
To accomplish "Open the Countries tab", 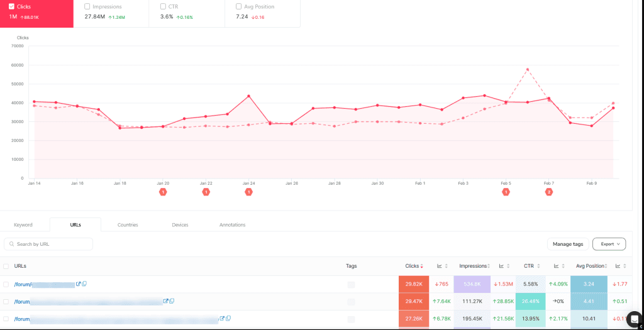I will tap(128, 225).
